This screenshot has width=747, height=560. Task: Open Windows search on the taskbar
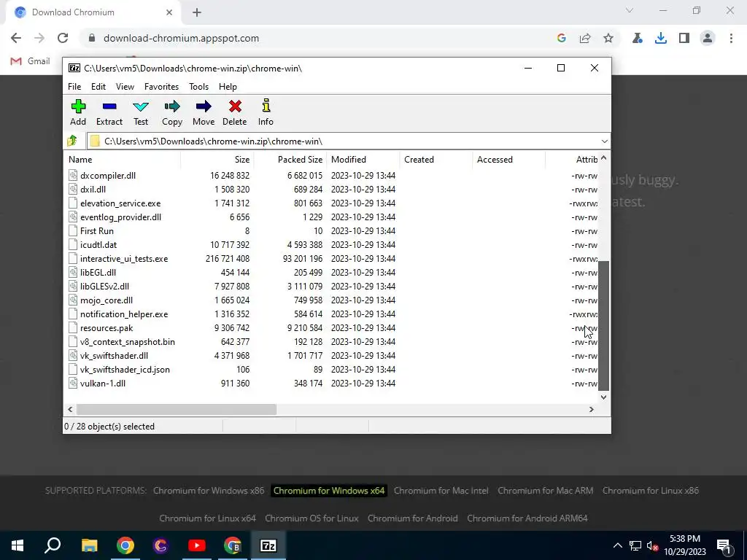pyautogui.click(x=53, y=545)
